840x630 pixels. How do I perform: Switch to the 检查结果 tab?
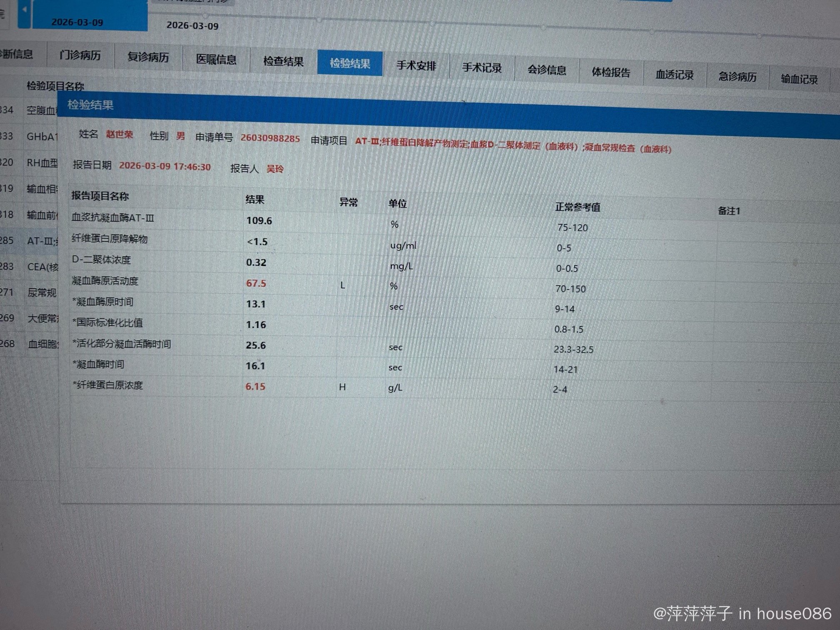tap(283, 62)
